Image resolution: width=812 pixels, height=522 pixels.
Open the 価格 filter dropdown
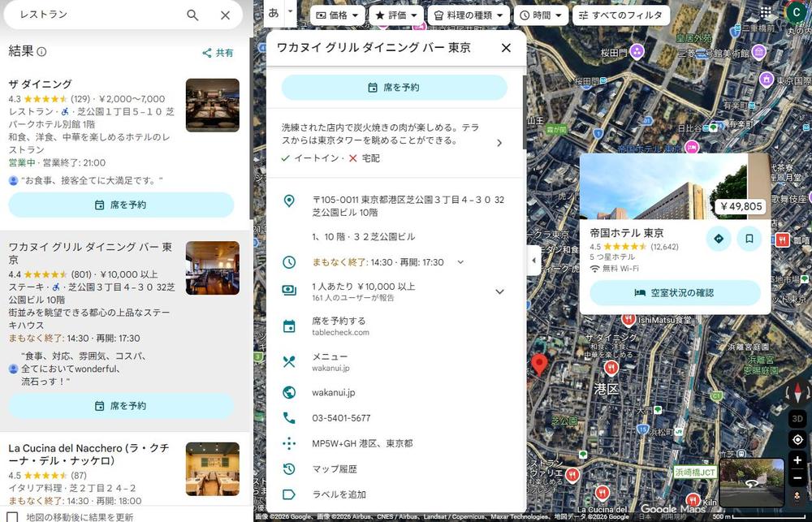tap(337, 15)
